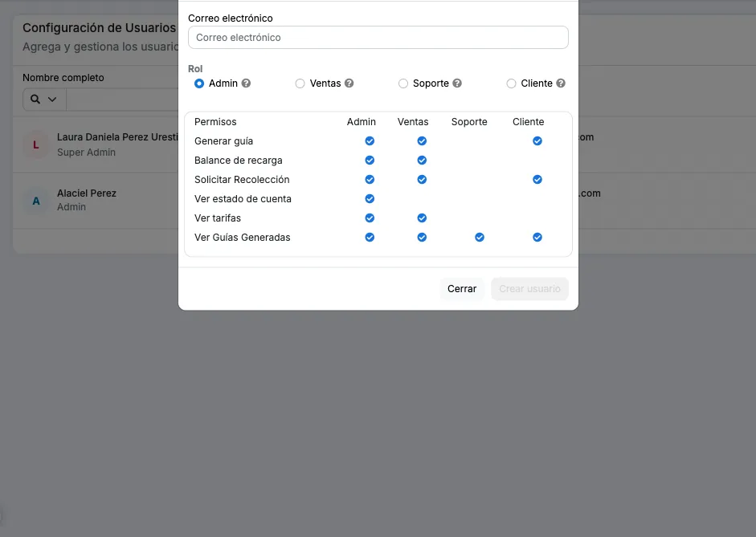Click the Super Admin role label
Viewport: 756px width, 537px height.
86,153
